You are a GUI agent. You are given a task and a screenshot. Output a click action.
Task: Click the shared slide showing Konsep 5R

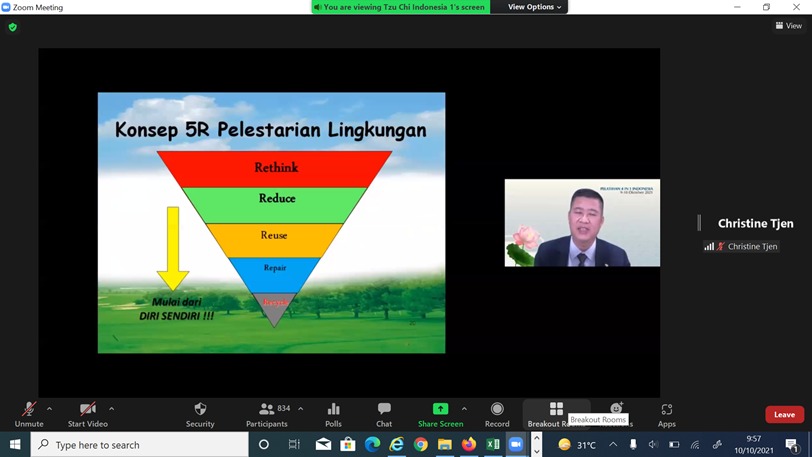(x=271, y=223)
